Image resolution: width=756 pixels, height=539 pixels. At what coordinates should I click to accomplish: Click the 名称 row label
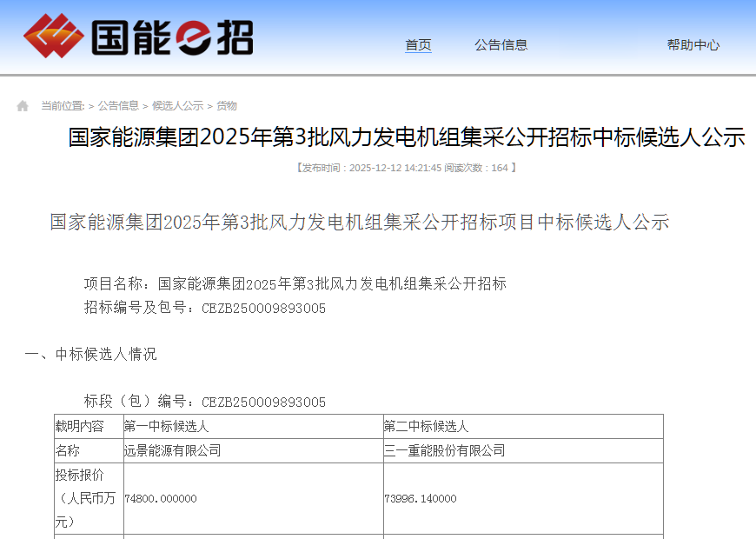click(90, 450)
